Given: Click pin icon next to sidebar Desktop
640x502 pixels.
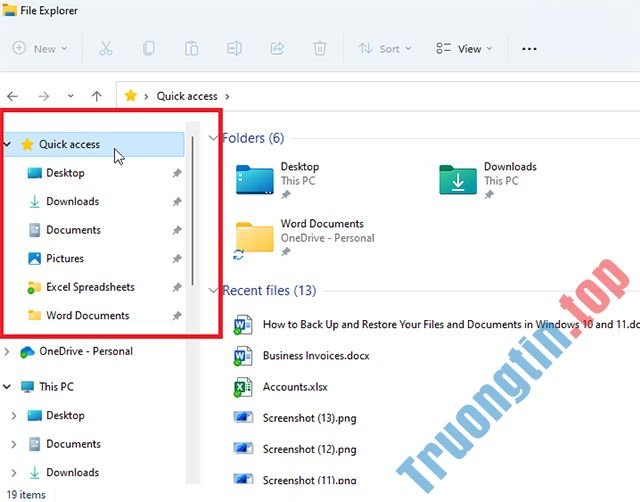Looking at the screenshot, I should click(177, 173).
